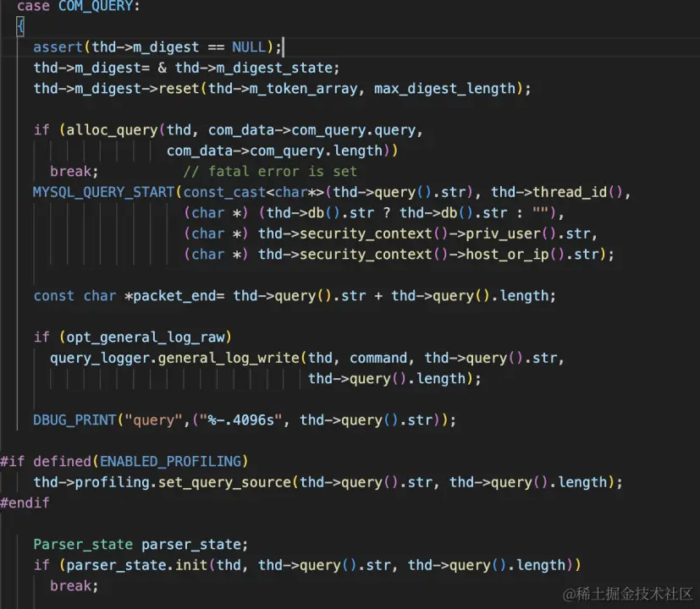Place cursor on the opening brace under case COM_QUERY
The width and height of the screenshot is (700, 609).
(x=20, y=26)
